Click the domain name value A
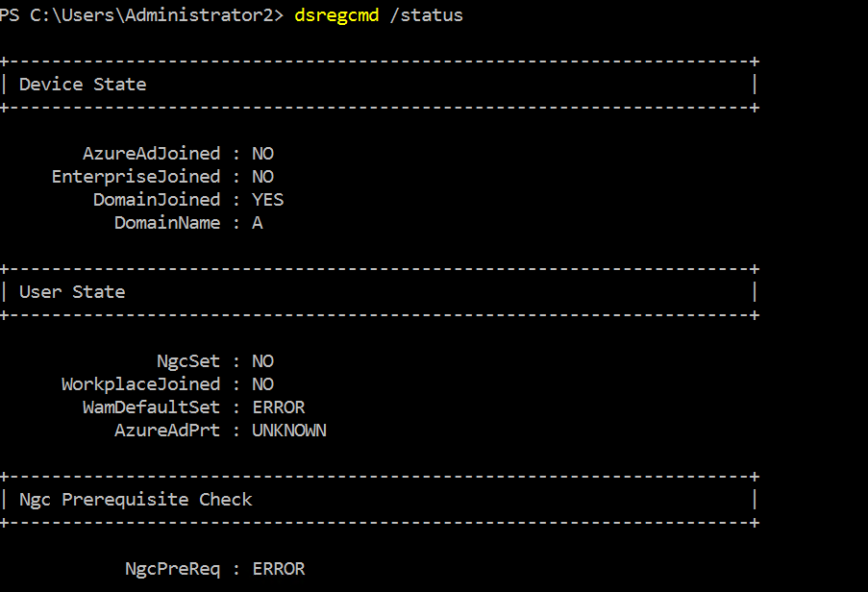Screen dimensions: 868x592 pyautogui.click(x=258, y=223)
